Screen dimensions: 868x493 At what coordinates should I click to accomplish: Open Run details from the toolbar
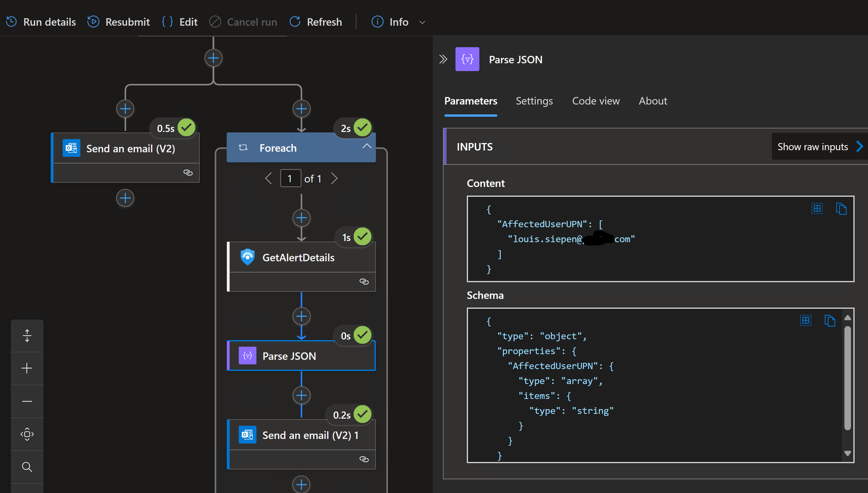coord(41,22)
